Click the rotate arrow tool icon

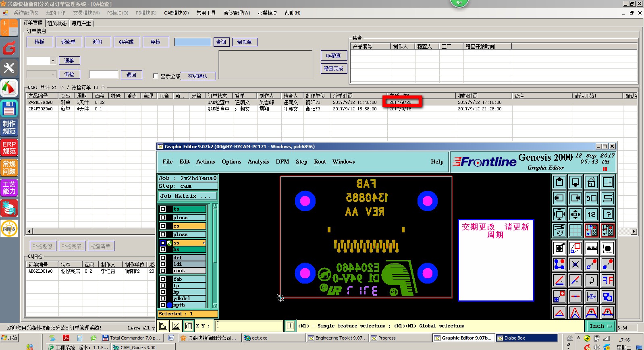(592, 280)
